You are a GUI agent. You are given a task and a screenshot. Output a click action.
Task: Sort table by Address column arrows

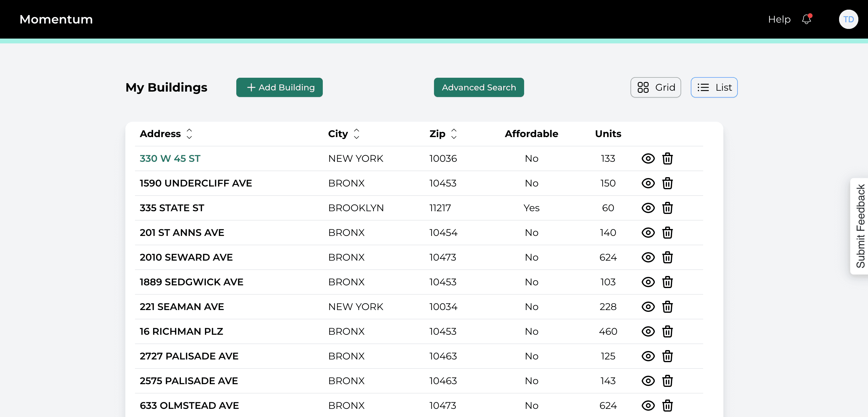(x=189, y=134)
